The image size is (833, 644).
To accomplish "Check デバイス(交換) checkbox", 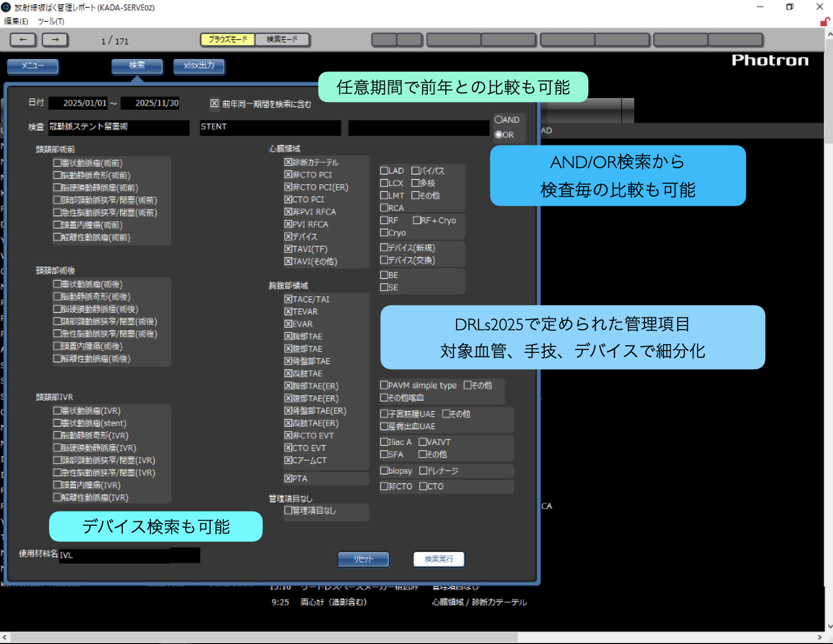I will click(x=384, y=260).
